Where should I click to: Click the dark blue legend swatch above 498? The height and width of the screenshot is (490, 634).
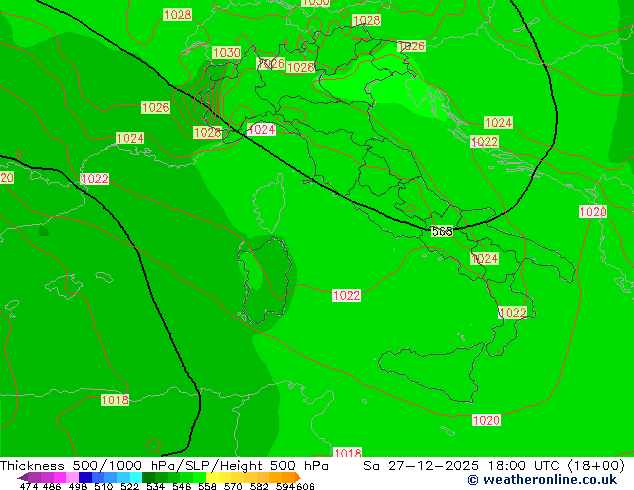(85, 477)
